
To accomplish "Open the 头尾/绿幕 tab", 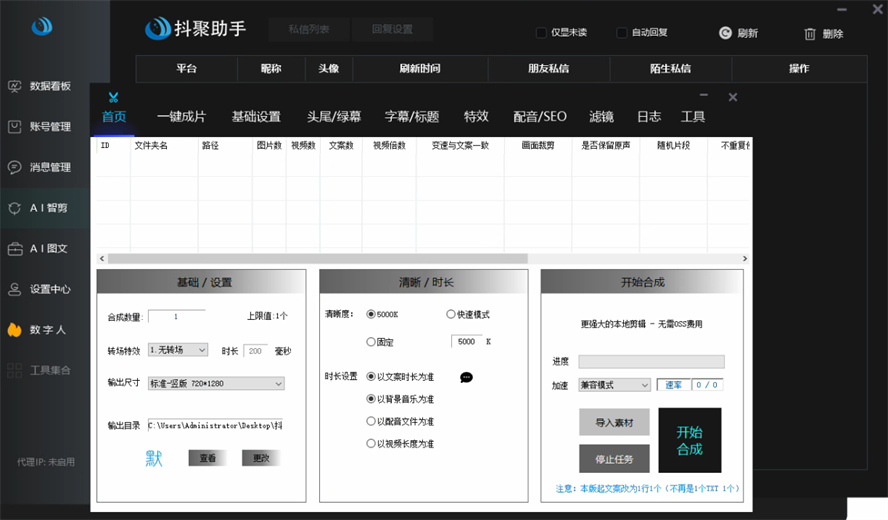I will [x=334, y=117].
